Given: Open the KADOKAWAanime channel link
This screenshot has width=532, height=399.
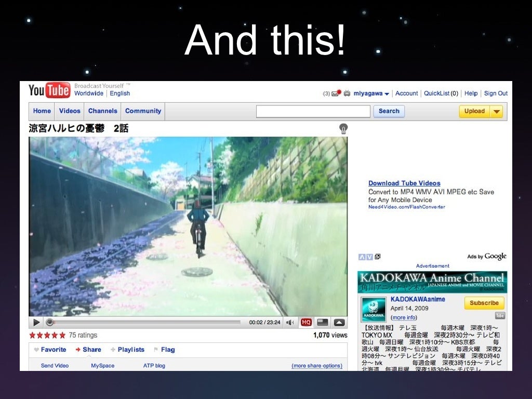Looking at the screenshot, I should click(x=418, y=299).
